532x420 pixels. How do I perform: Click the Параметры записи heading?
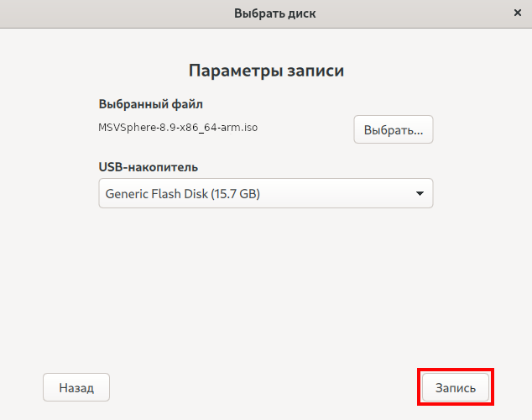[266, 71]
